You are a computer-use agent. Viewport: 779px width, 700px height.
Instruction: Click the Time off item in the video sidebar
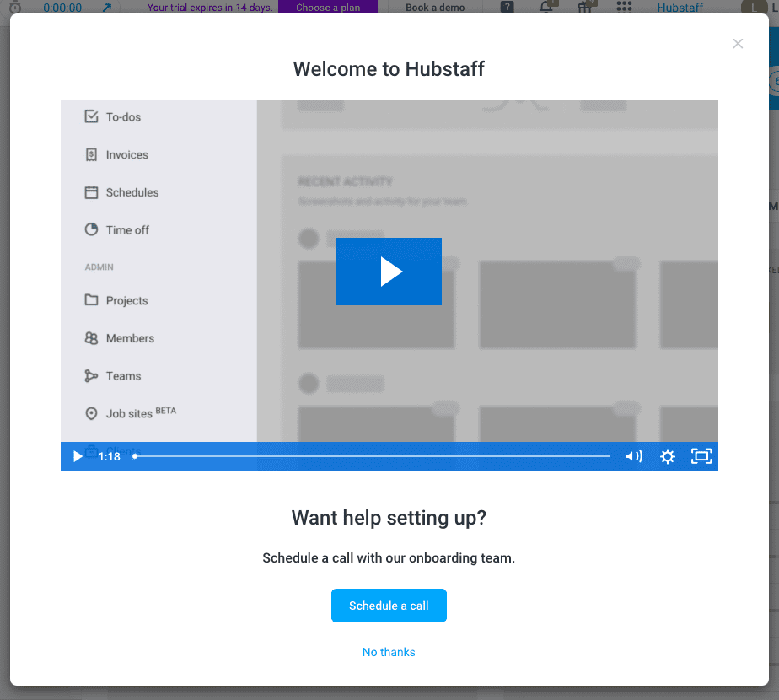(116, 229)
